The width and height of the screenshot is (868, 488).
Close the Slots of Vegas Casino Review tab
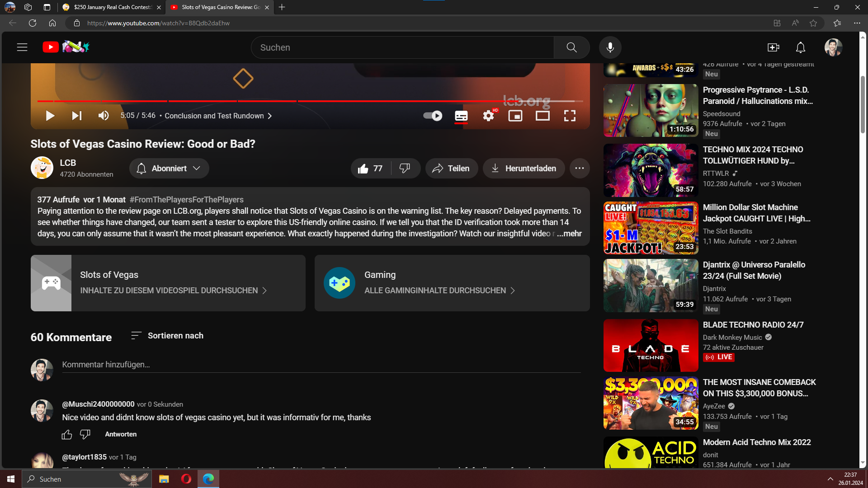pyautogui.click(x=267, y=7)
